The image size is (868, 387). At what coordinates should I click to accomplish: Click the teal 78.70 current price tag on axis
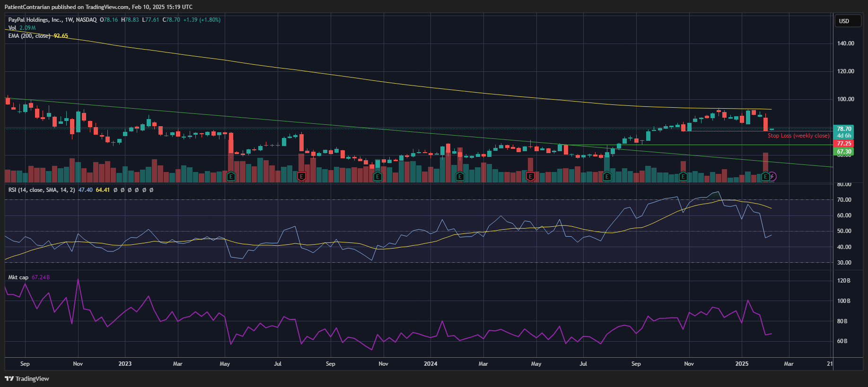tap(843, 129)
